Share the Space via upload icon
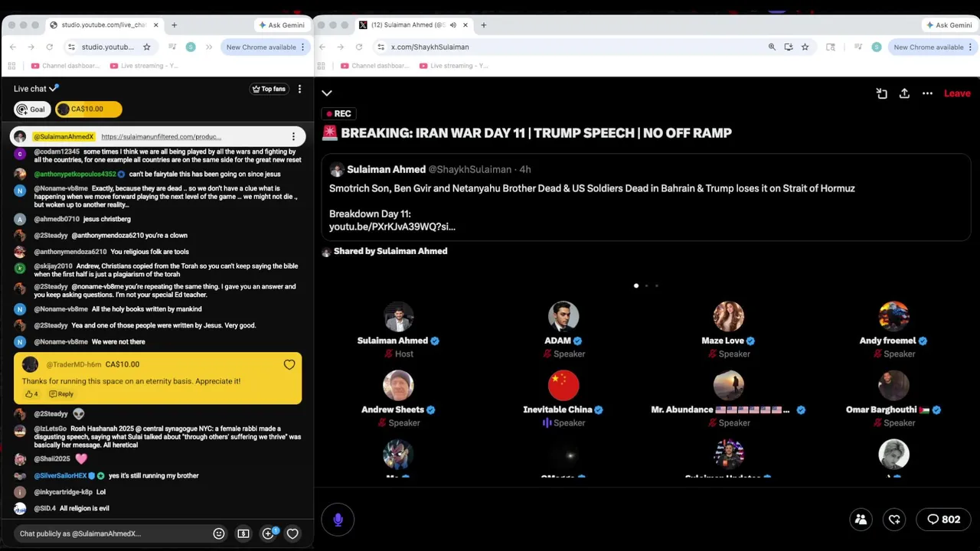The image size is (980, 551). 904,93
